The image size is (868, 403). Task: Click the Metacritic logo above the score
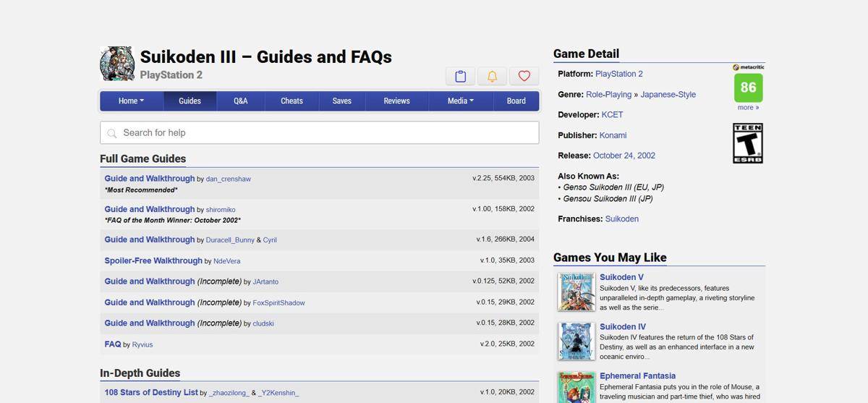[748, 67]
